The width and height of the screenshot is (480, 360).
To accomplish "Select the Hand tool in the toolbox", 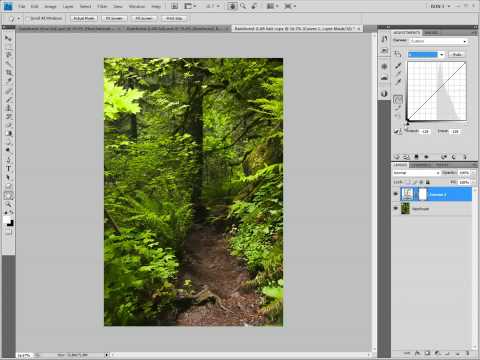I will pos(8,196).
